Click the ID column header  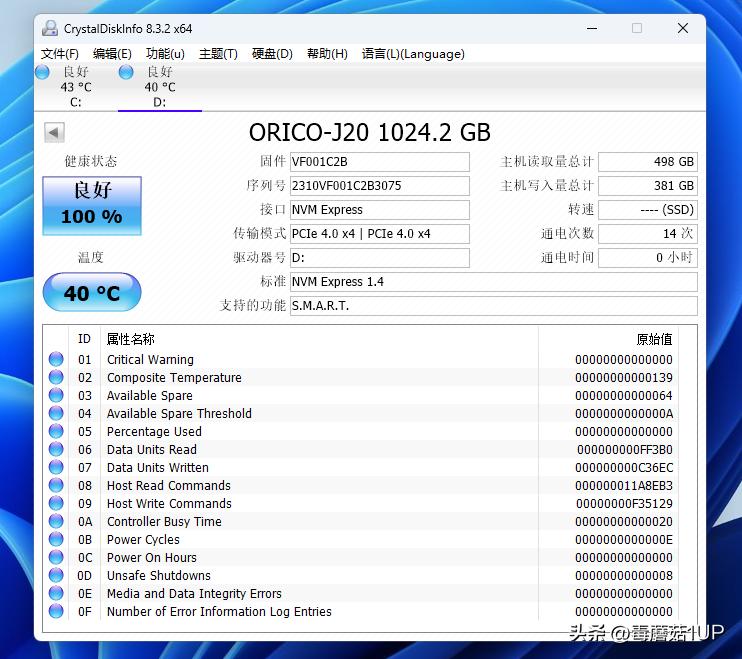(84, 339)
